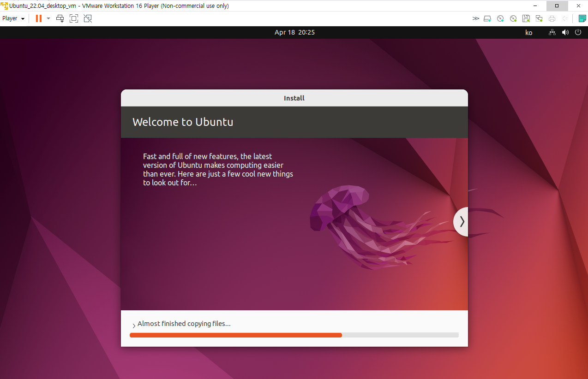Go to next installer slide arrow

tap(461, 222)
